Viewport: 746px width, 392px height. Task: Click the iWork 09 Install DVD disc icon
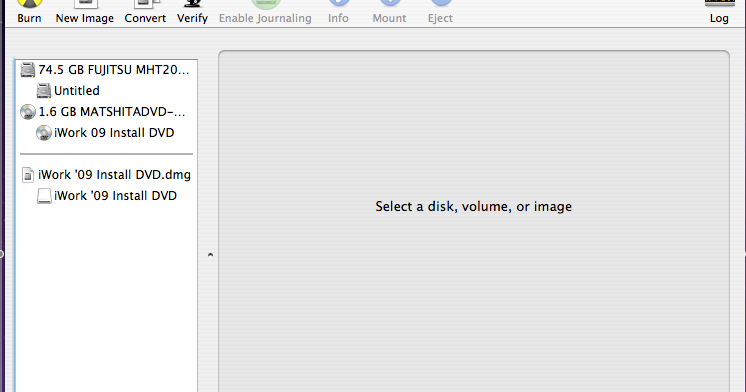pyautogui.click(x=44, y=133)
